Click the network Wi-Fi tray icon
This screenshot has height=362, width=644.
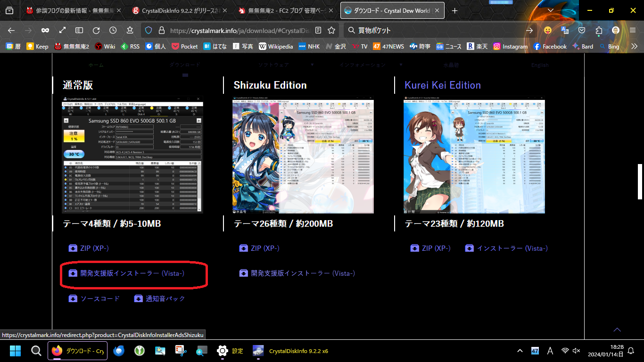(565, 351)
